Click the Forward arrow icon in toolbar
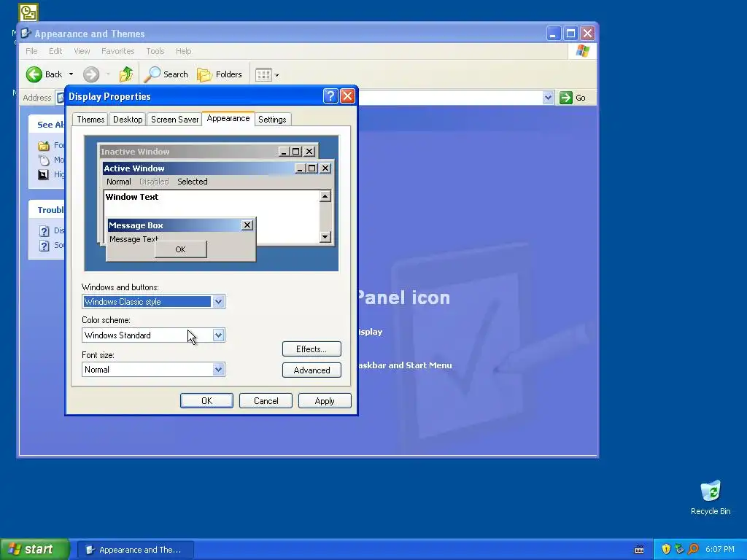Image resolution: width=747 pixels, height=560 pixels. tap(91, 74)
